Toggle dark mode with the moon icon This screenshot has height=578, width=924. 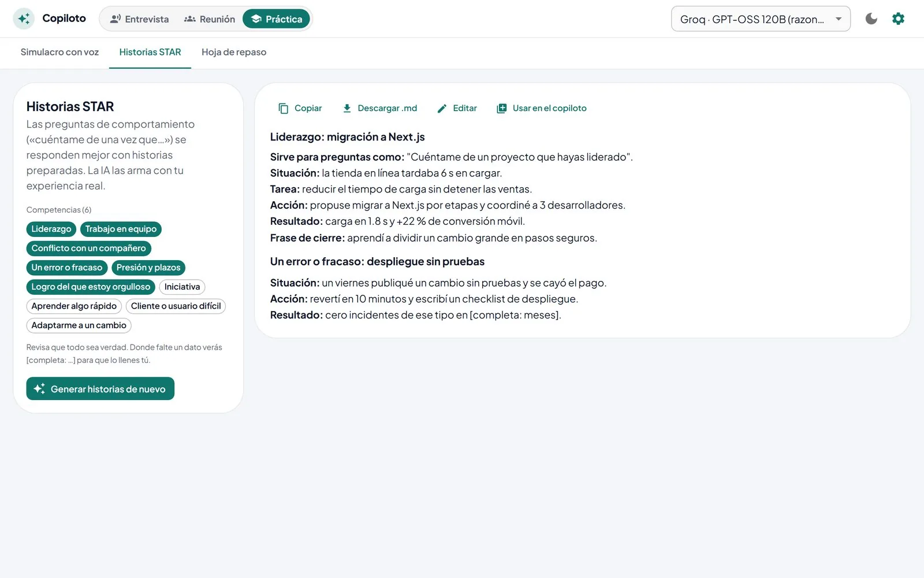[x=871, y=19]
